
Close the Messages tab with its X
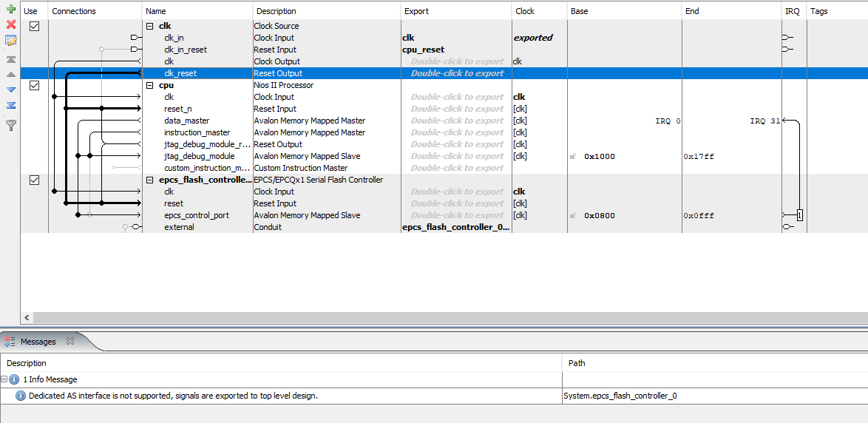(x=70, y=342)
